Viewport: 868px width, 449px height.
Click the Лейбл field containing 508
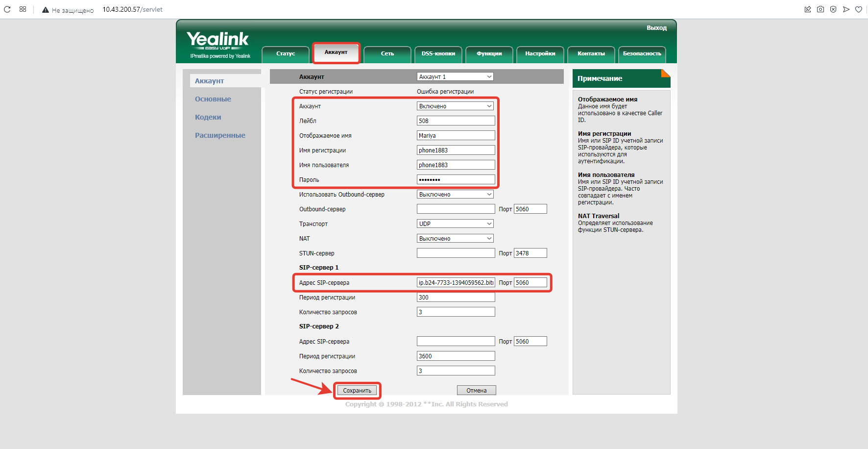456,121
